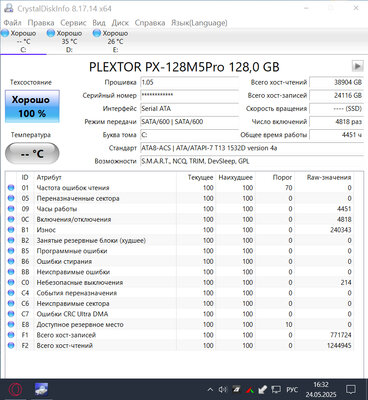Select the C: drive status indicator
The width and height of the screenshot is (368, 400).
[23, 41]
